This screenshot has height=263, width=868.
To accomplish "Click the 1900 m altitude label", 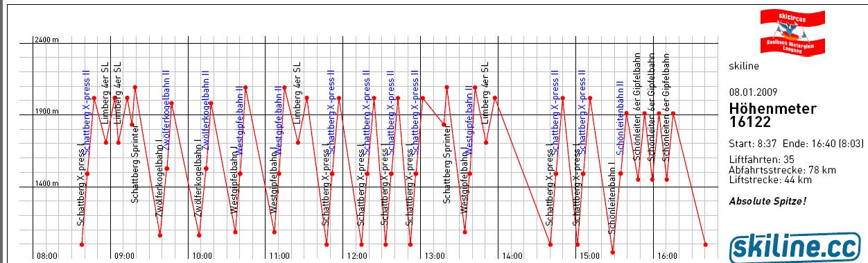I will tap(47, 111).
